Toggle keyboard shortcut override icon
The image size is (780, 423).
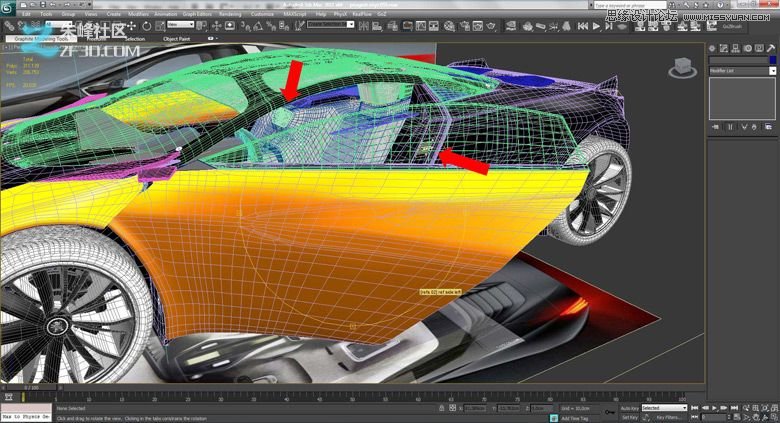coord(230,25)
